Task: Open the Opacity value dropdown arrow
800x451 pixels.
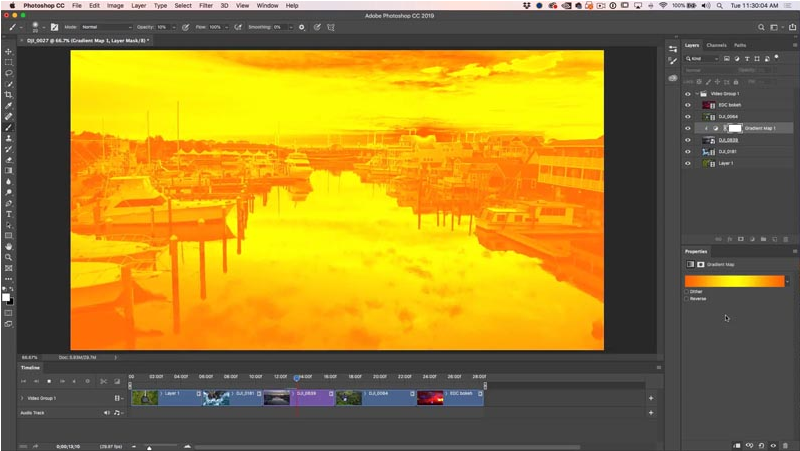Action: pyautogui.click(x=174, y=27)
